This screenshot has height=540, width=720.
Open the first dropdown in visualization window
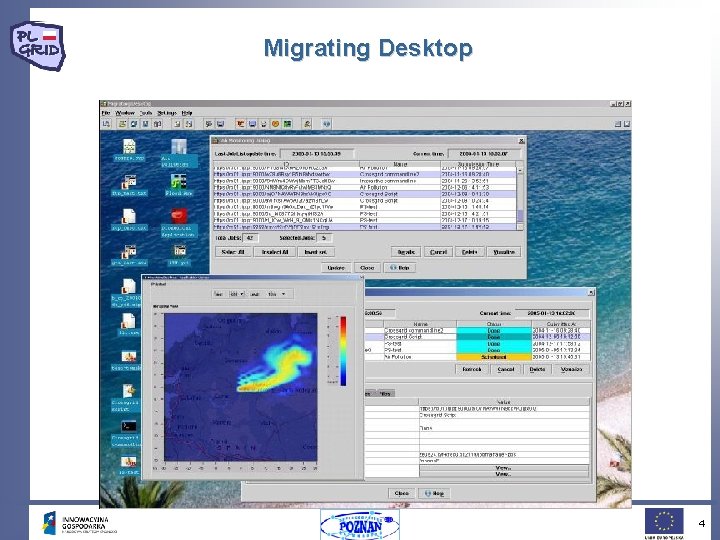click(236, 294)
